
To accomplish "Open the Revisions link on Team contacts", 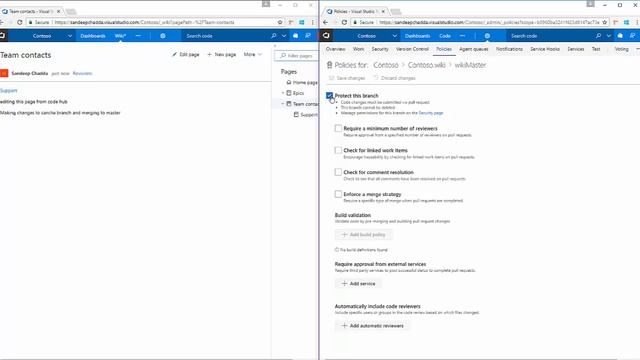I will click(x=82, y=73).
